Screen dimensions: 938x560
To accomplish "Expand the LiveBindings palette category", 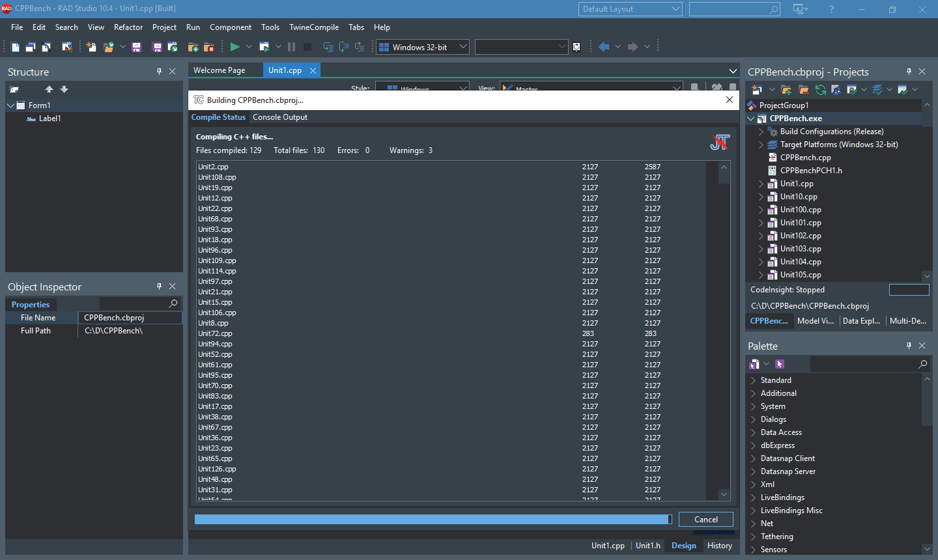I will (753, 497).
